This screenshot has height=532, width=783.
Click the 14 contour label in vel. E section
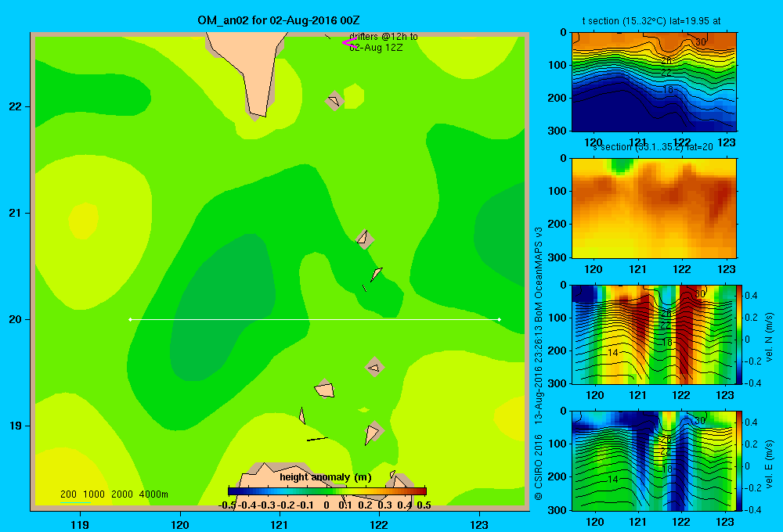click(x=613, y=479)
